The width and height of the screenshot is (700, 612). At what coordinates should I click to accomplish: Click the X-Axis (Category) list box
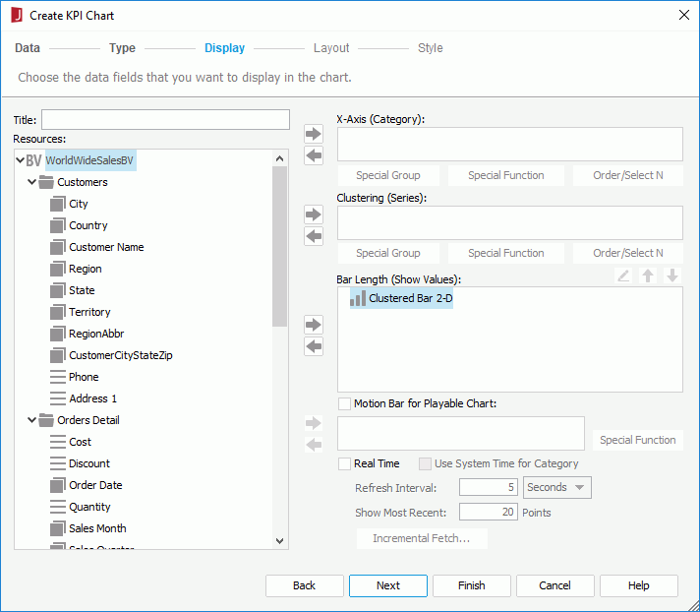(x=510, y=145)
